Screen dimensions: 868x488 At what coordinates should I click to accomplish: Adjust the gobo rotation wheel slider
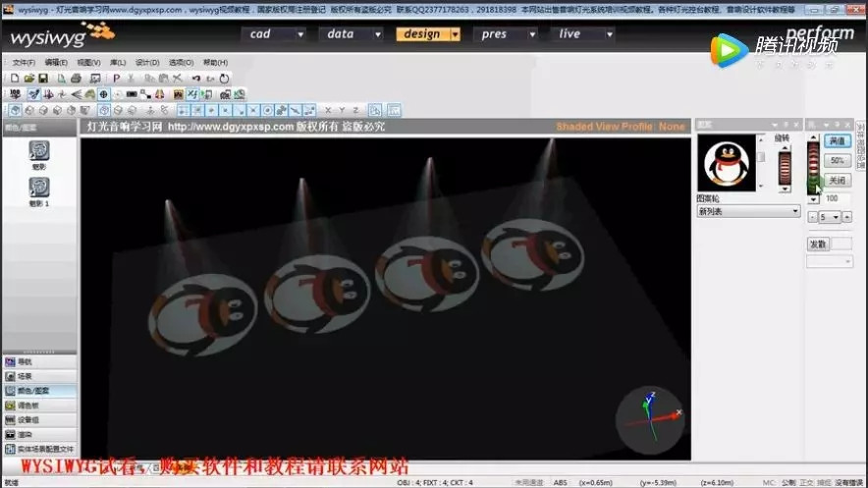(785, 168)
